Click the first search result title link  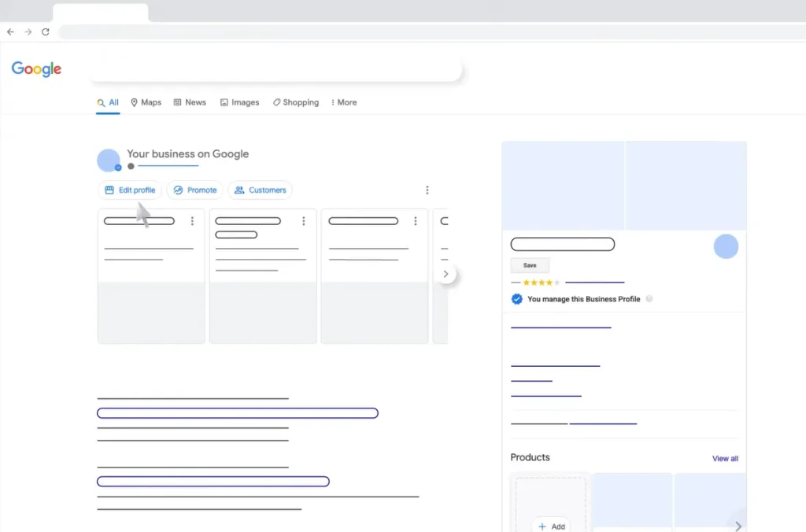click(x=238, y=413)
